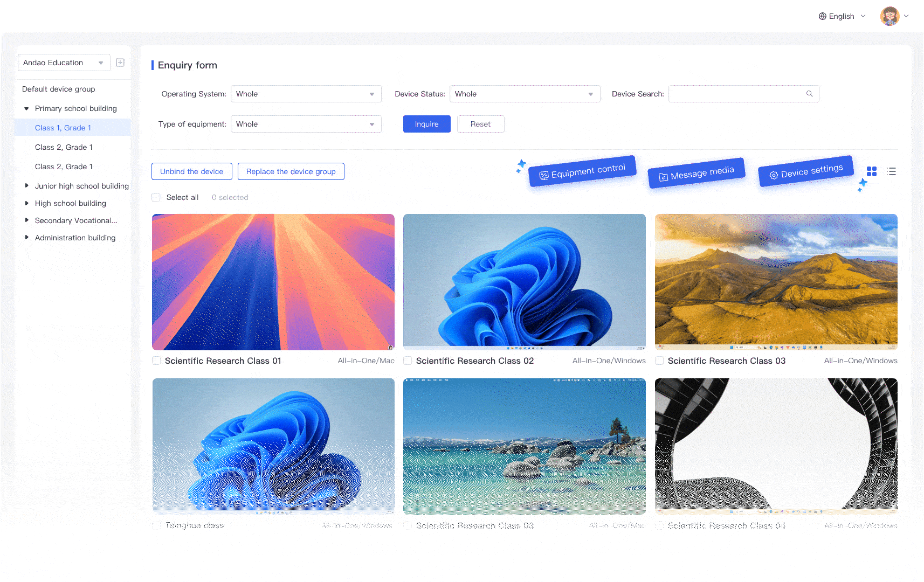Screen dimensions: 924x582
Task: Switch to grid view
Action: [x=872, y=171]
